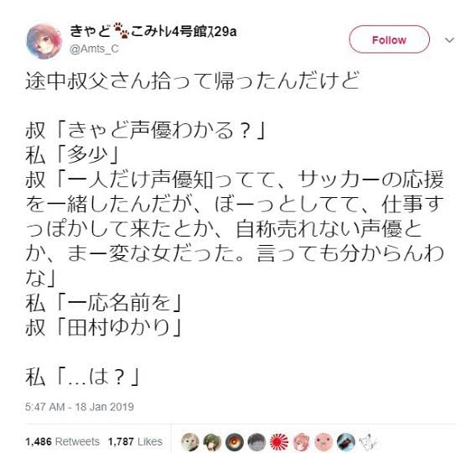Click the paw print emoji in name

click(x=122, y=30)
